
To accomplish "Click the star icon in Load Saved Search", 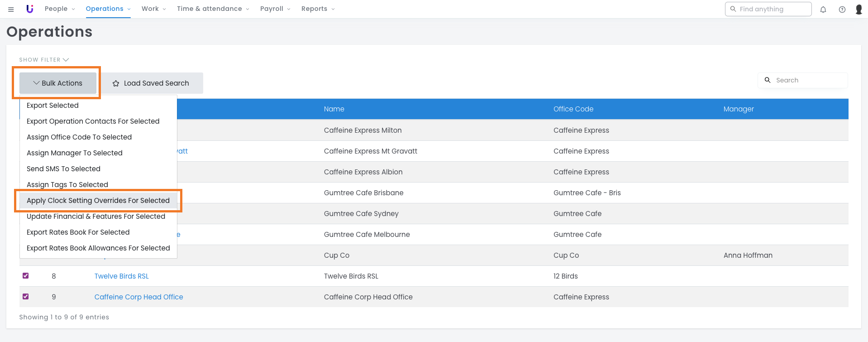I will click(116, 83).
